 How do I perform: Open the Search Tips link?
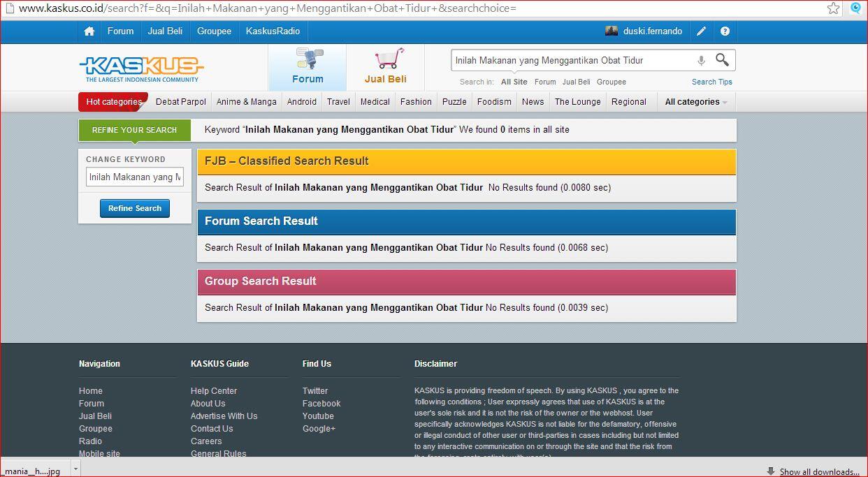(x=712, y=82)
